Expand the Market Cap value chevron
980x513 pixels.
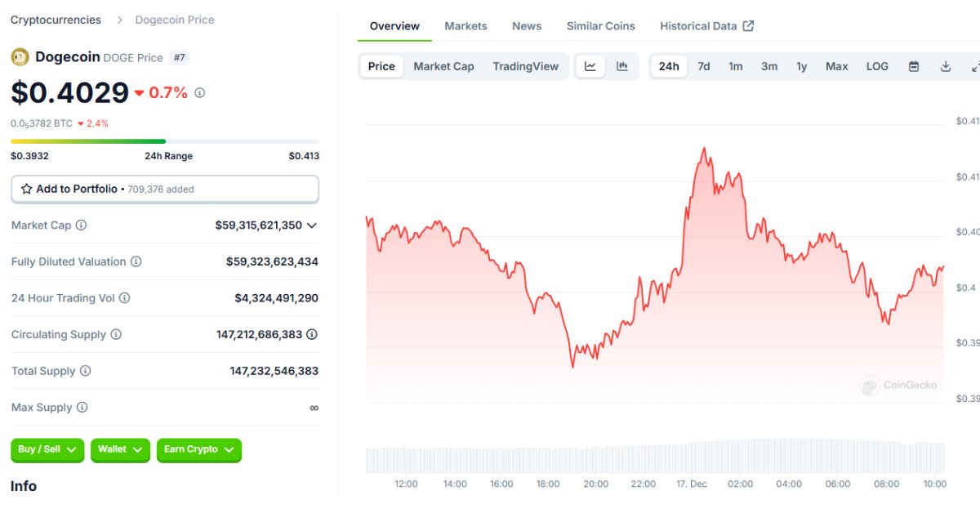pyautogui.click(x=311, y=225)
